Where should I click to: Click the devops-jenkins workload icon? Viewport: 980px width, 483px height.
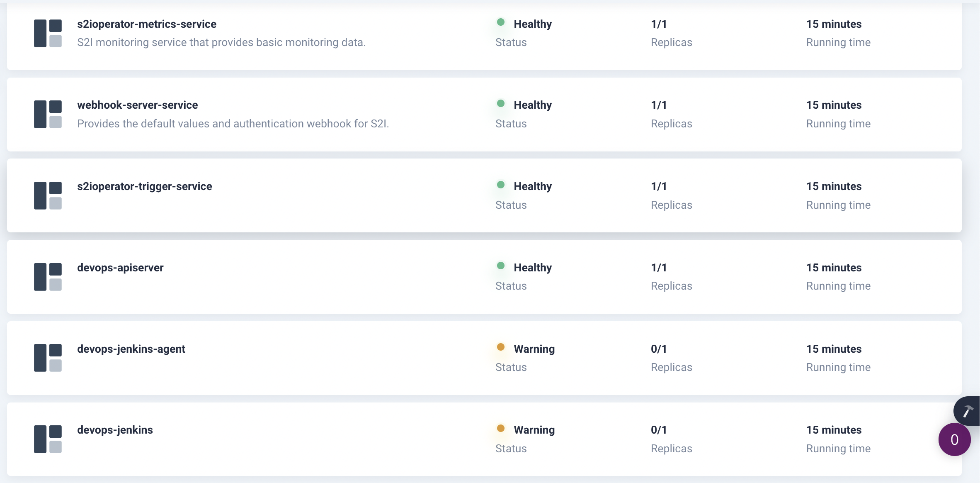click(x=48, y=439)
